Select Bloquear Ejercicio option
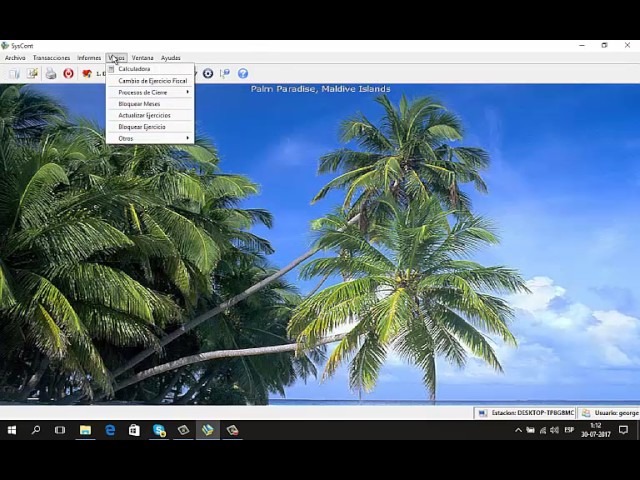Screen dimensions: 640x480 pos(142,127)
